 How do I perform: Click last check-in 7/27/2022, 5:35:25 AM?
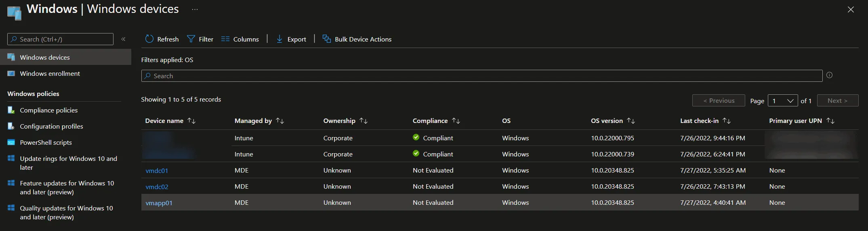pos(713,170)
